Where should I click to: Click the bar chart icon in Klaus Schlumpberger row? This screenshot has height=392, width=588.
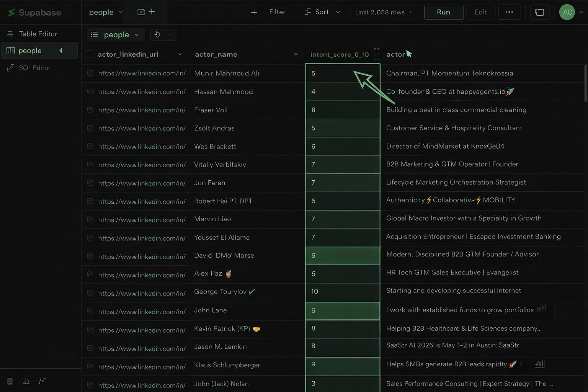540,364
